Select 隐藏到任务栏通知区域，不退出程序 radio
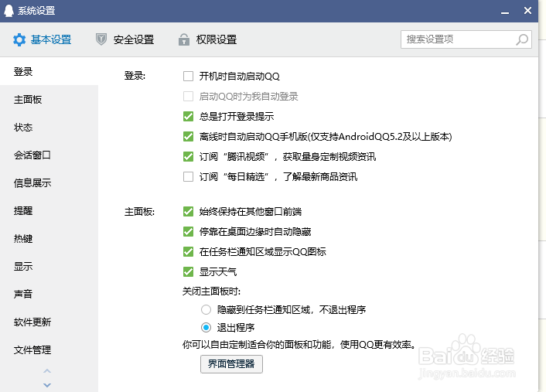The height and width of the screenshot is (392, 546). (x=206, y=309)
